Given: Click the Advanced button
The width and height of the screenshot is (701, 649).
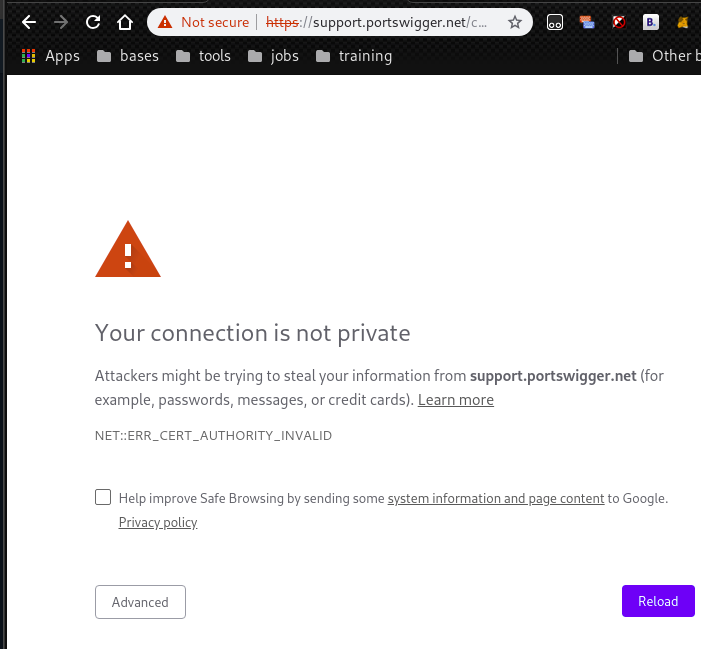Looking at the screenshot, I should click(140, 602).
